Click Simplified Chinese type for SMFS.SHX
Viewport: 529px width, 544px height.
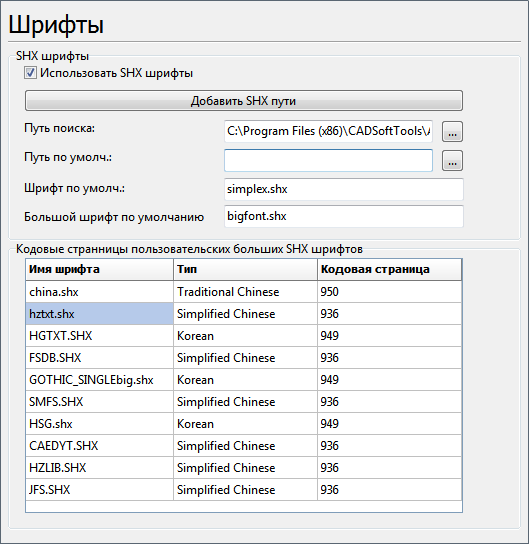(245, 402)
